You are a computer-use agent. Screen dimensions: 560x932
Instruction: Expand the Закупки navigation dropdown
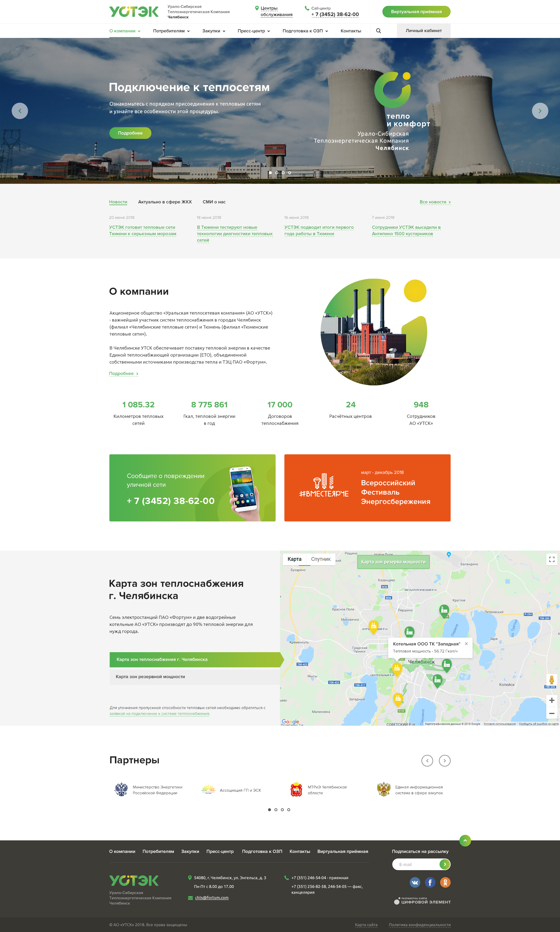tap(213, 31)
